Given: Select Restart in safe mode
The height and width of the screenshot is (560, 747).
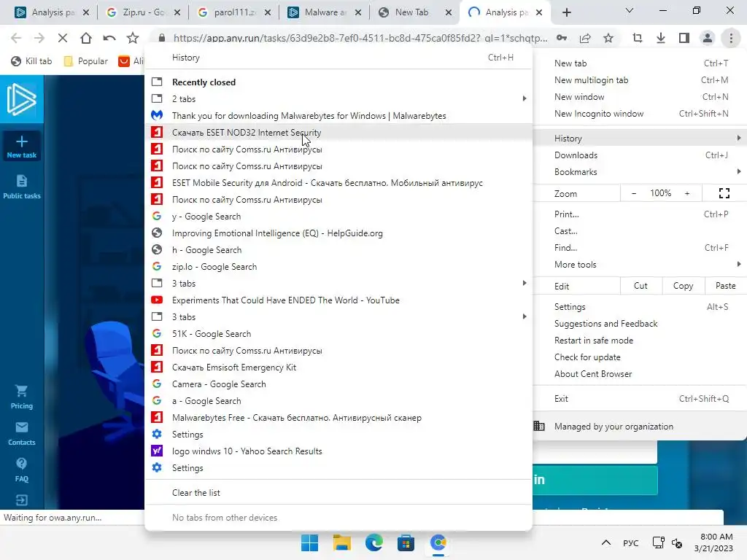Looking at the screenshot, I should click(640, 341).
